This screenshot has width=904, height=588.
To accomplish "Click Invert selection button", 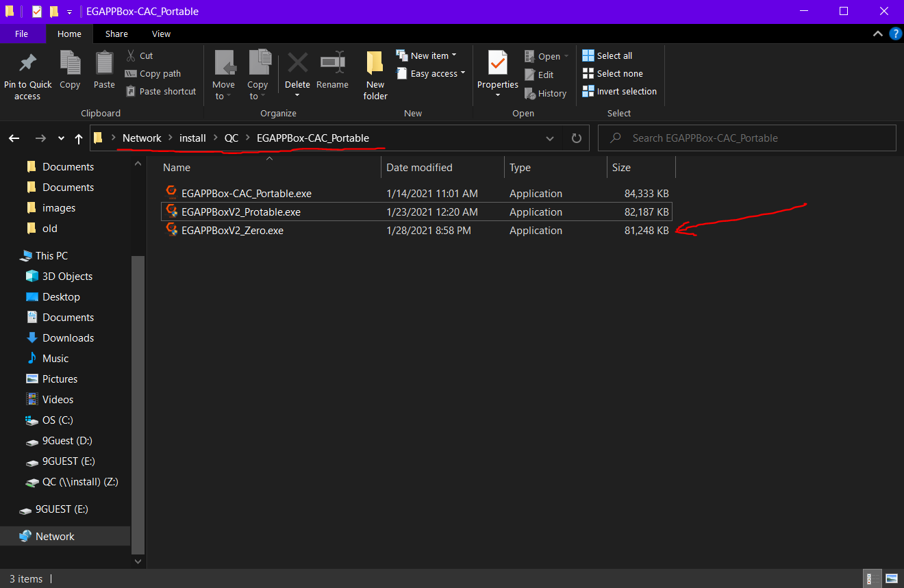I will (619, 91).
